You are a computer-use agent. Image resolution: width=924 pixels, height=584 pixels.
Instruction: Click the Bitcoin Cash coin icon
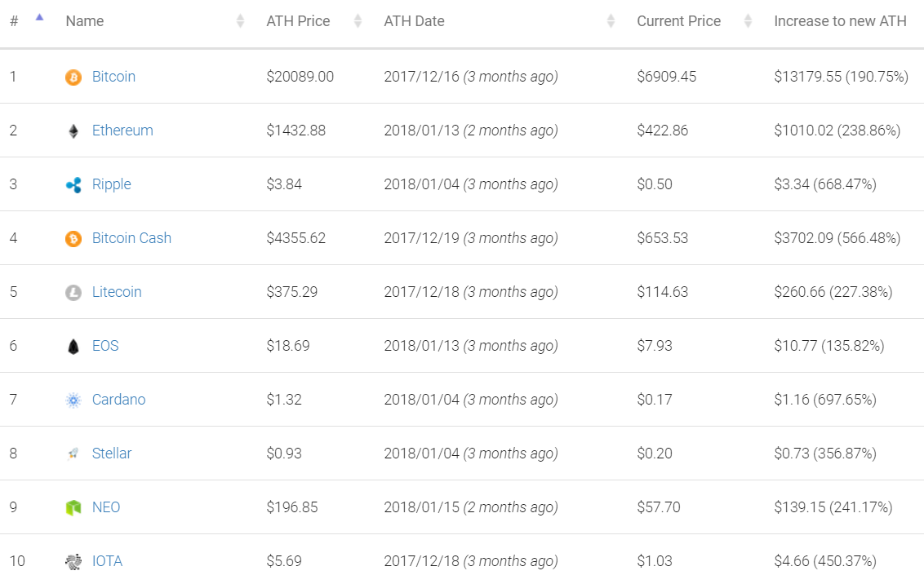[x=73, y=239]
